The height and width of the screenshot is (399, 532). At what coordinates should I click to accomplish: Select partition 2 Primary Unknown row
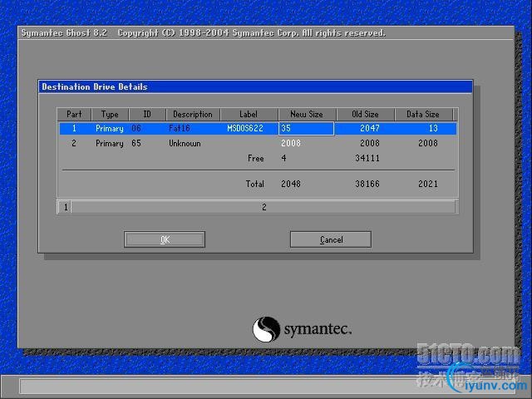coord(258,143)
